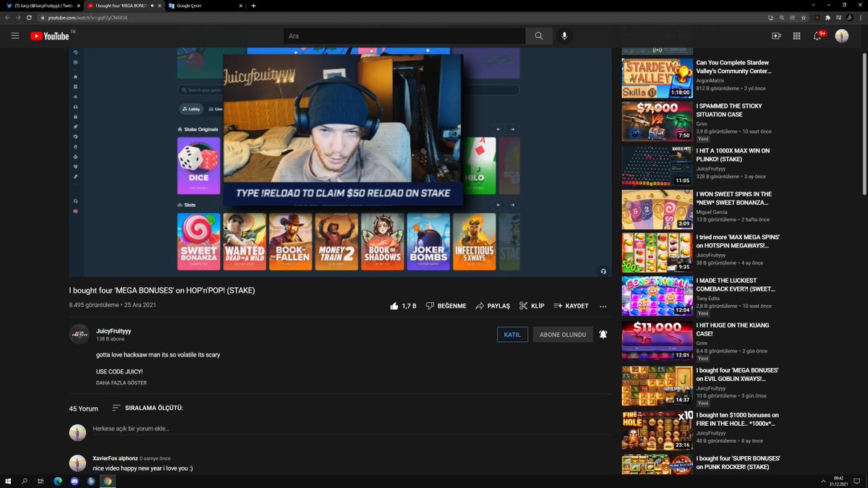Viewport: 868px width, 488px height.
Task: Click the video player area
Action: pyautogui.click(x=340, y=162)
